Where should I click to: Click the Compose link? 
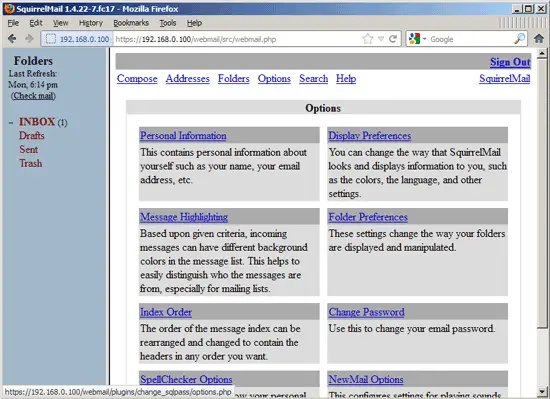tap(137, 79)
